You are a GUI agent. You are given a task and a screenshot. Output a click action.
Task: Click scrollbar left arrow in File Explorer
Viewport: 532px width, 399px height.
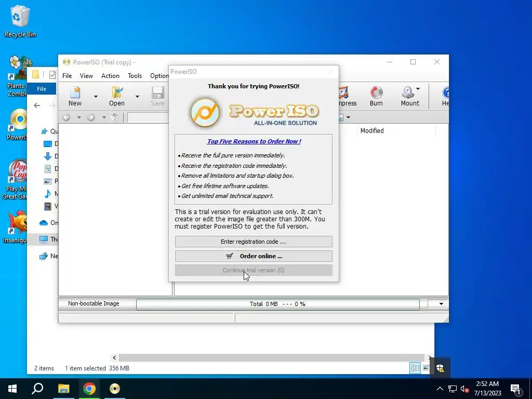114,357
